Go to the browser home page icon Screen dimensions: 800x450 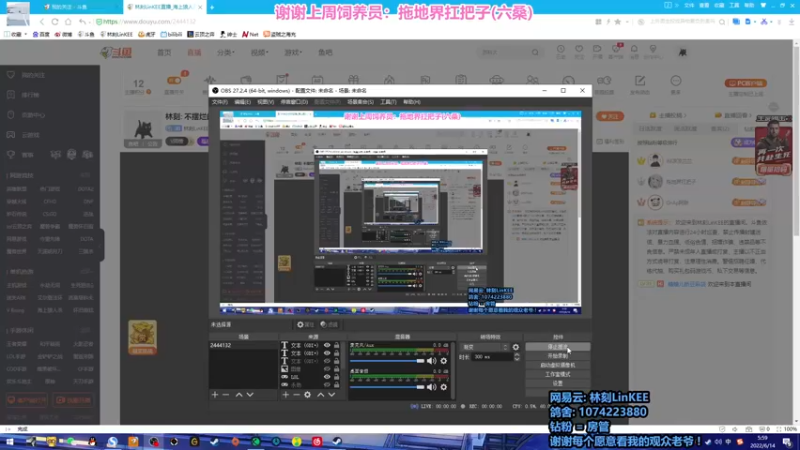pos(68,21)
